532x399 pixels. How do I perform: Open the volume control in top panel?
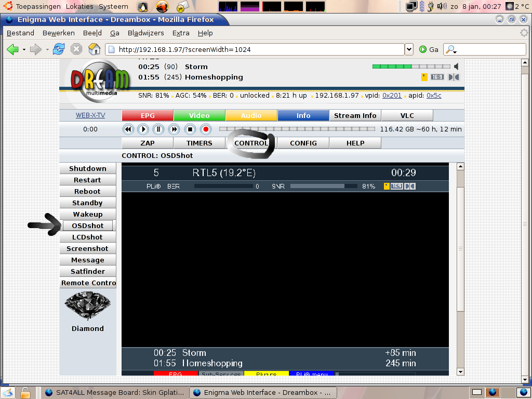tap(442, 6)
